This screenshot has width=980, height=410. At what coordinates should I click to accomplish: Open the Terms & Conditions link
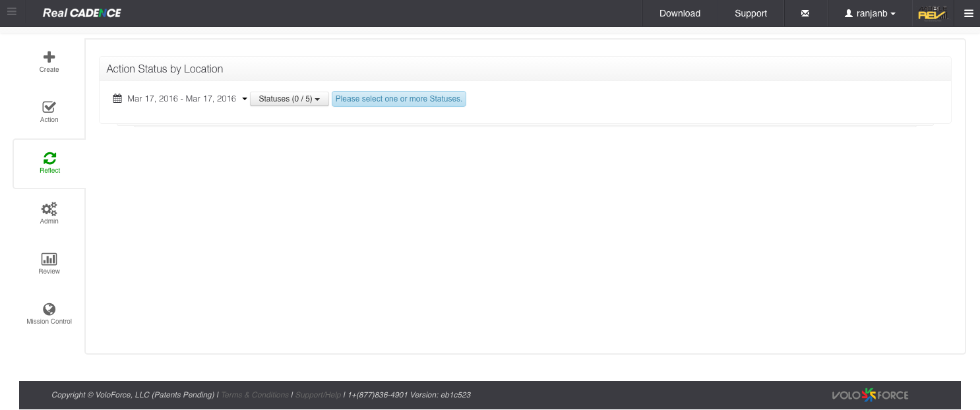(255, 395)
